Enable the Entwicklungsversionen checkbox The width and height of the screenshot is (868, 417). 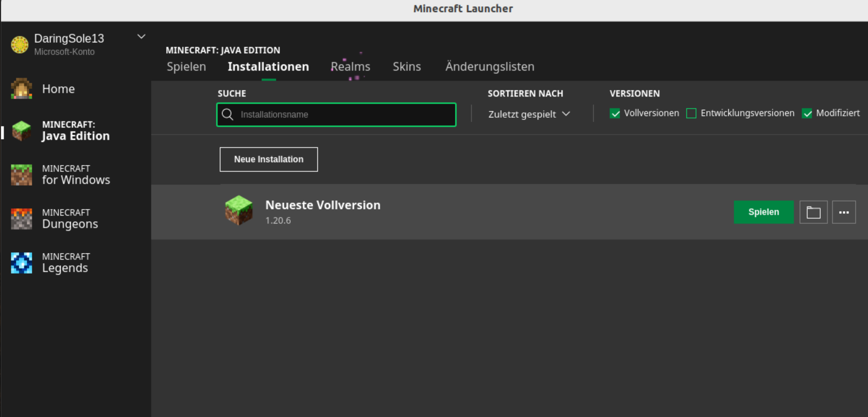pos(691,114)
